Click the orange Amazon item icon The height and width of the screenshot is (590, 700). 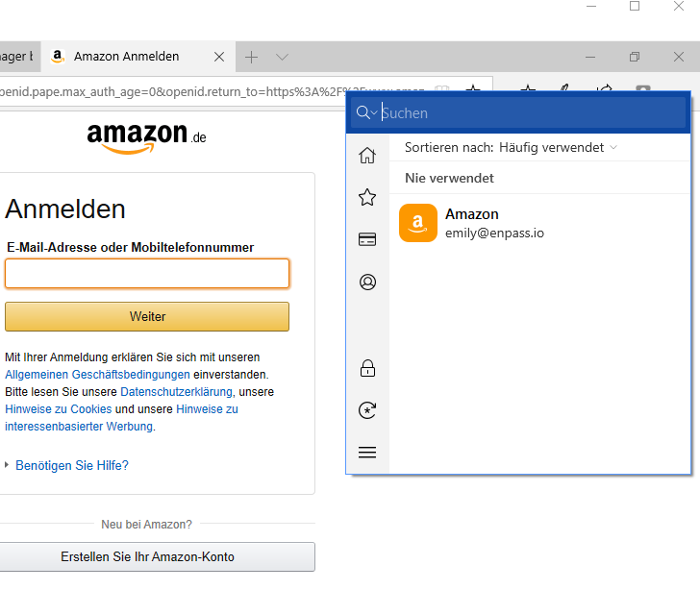click(418, 223)
